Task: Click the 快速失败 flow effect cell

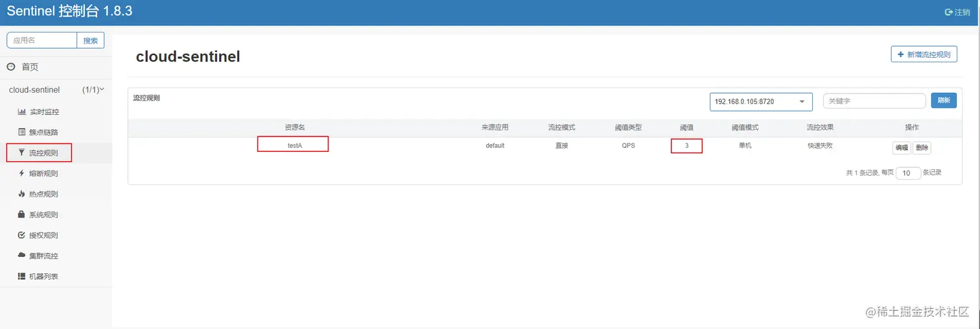Action: coord(820,145)
